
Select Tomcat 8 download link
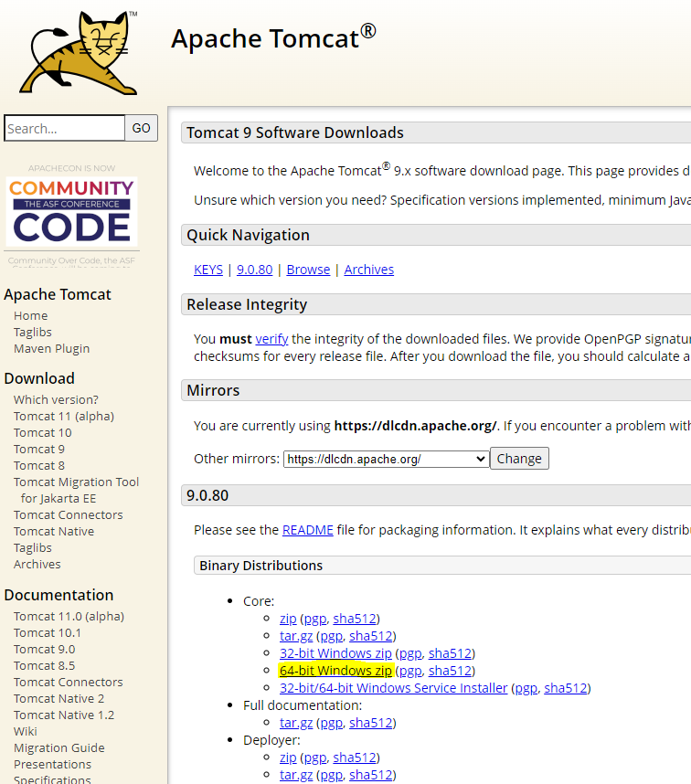point(39,466)
